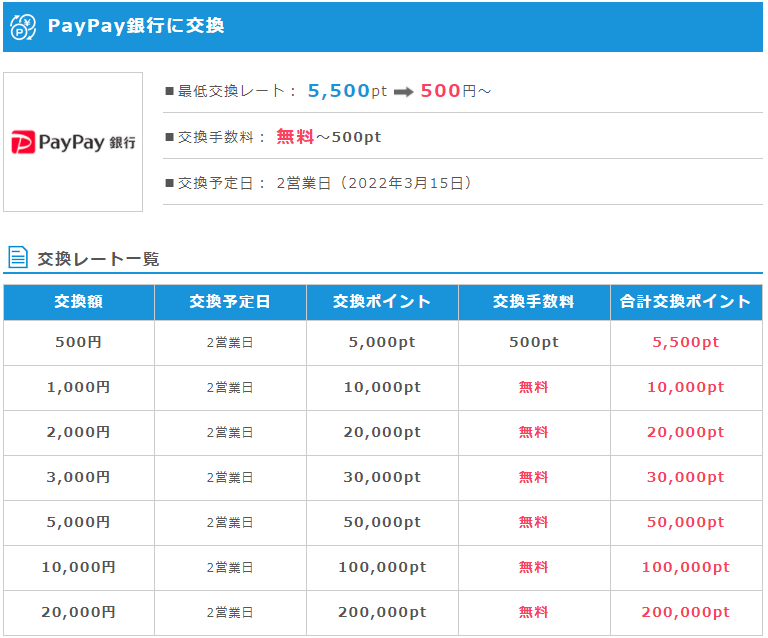
Task: Click the PayPay銀行に交換 header title
Action: click(136, 26)
